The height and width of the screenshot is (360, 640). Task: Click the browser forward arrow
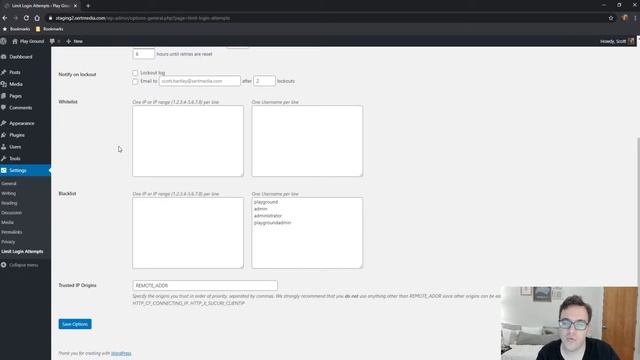pos(16,18)
